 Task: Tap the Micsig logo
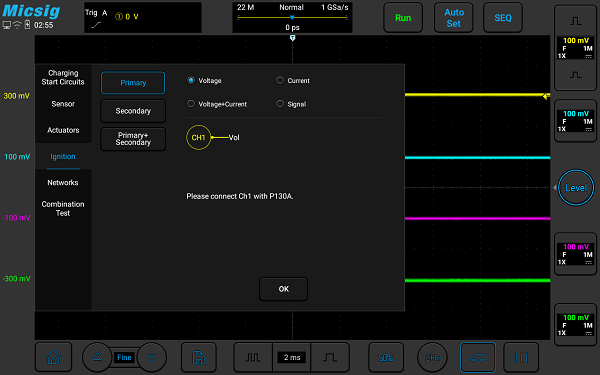[31, 10]
